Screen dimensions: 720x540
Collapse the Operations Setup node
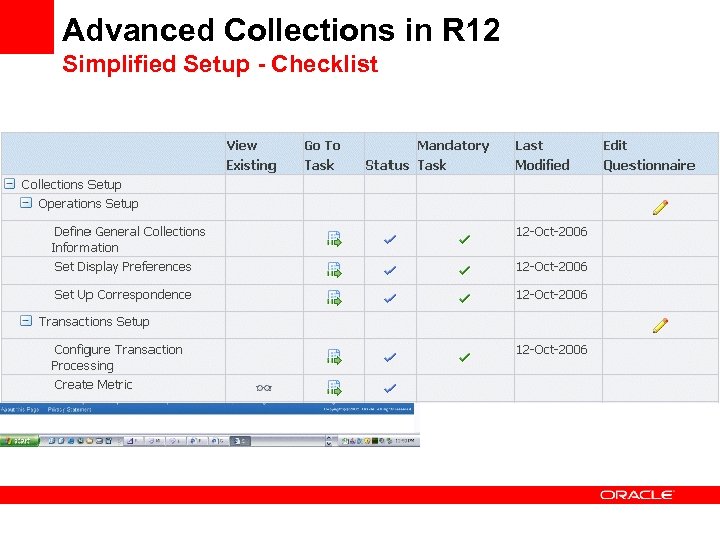(26, 203)
